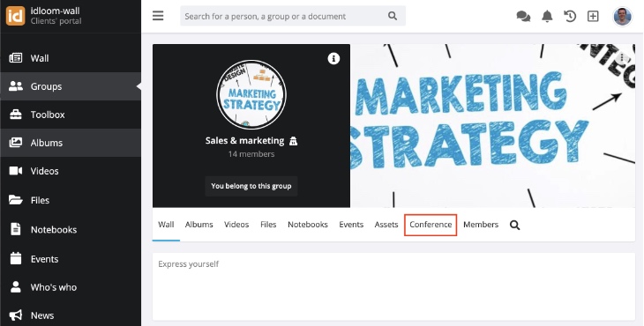Open News in the sidebar
This screenshot has width=644, height=326.
tap(71, 315)
